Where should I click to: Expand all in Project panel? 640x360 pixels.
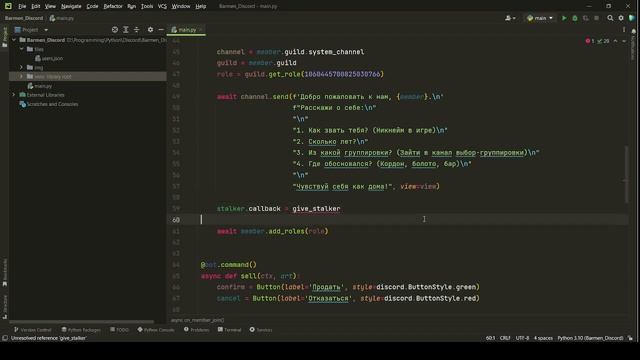[126, 30]
